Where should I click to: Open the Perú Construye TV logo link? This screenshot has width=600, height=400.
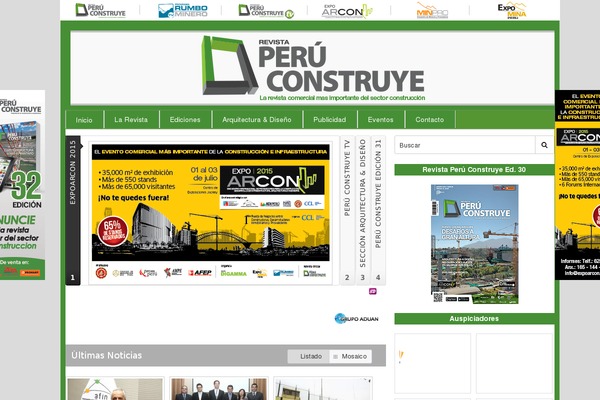[x=266, y=11]
